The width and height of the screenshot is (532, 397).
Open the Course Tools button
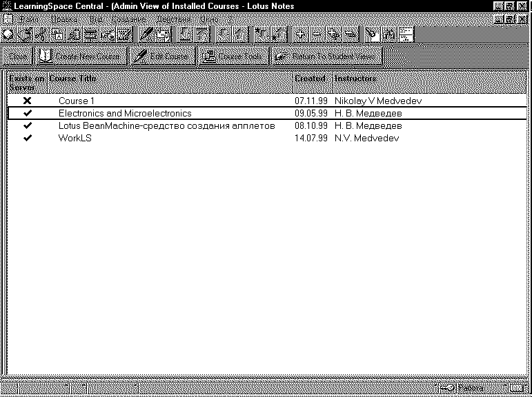tap(233, 57)
